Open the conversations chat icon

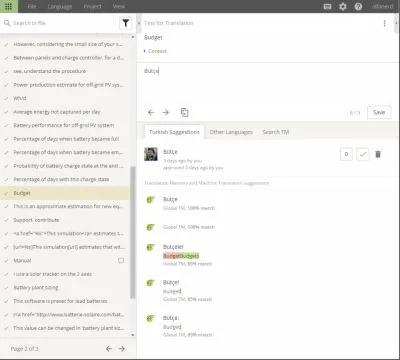[327, 6]
